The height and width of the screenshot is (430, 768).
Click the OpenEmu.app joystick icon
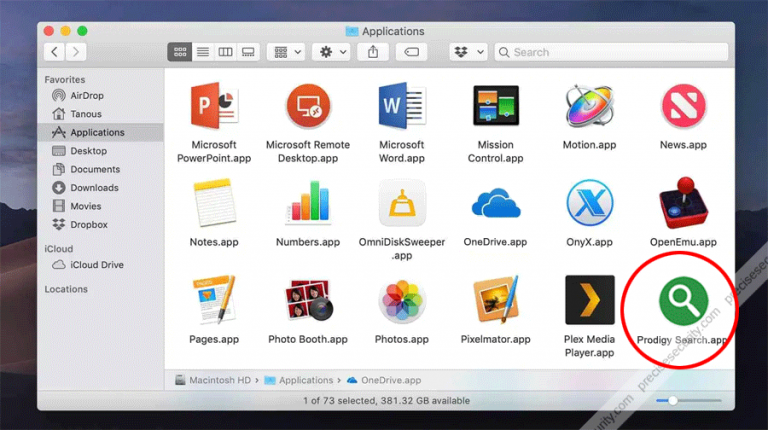pos(683,203)
